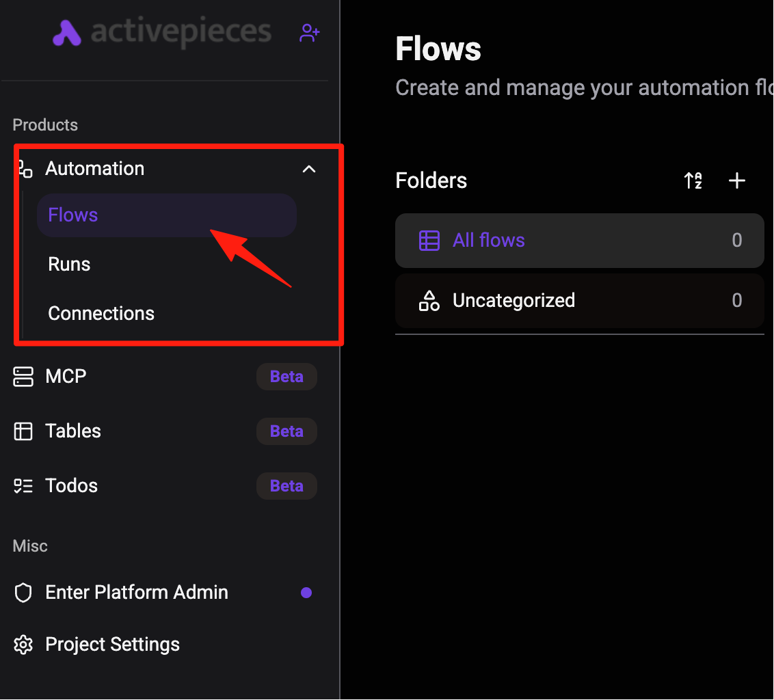The image size is (774, 700).
Task: Click the purple dot beside Platform Admin
Action: pos(306,593)
